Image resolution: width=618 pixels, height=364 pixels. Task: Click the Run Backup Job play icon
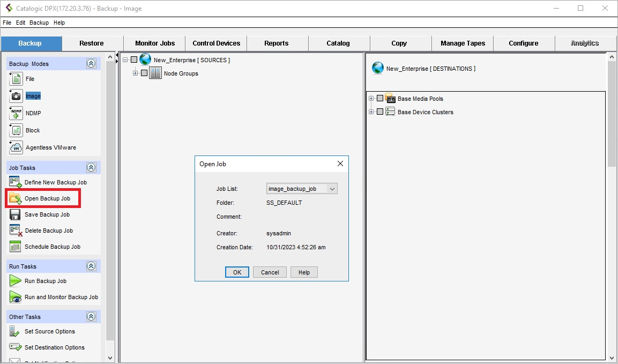coord(15,281)
